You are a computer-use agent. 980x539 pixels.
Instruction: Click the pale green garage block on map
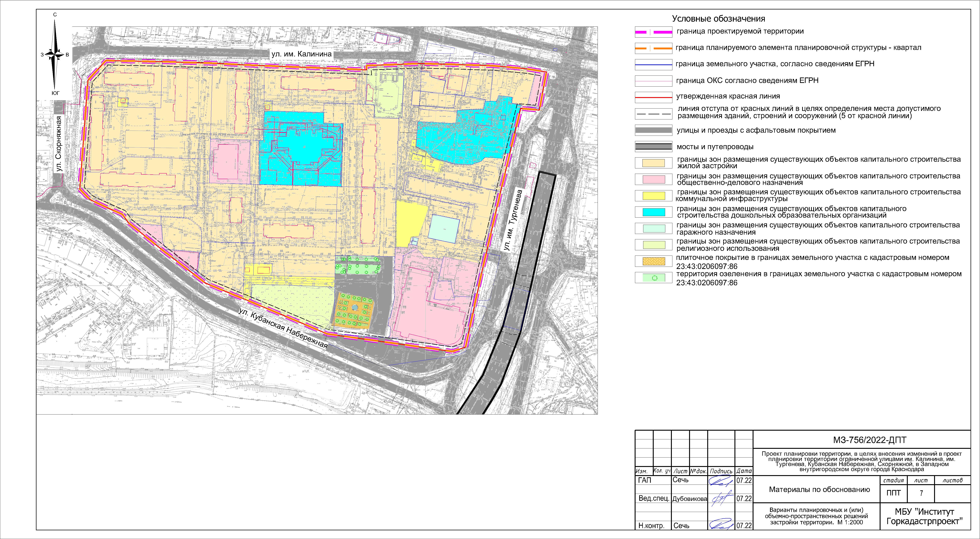pyautogui.click(x=444, y=229)
